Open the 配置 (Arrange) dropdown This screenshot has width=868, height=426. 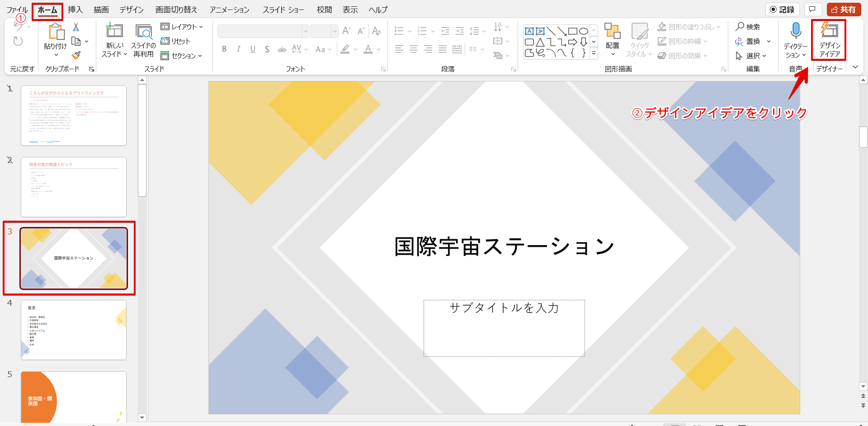613,40
